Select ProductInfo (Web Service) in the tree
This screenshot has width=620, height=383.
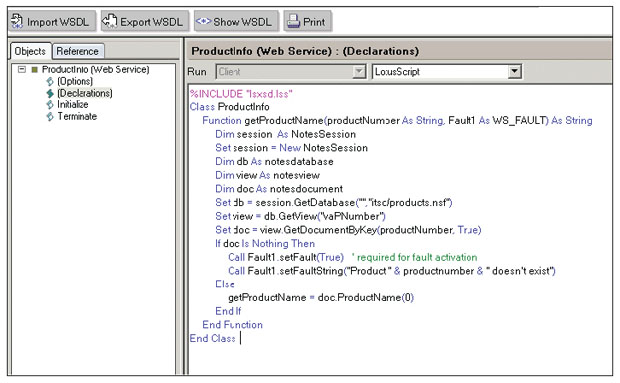pyautogui.click(x=95, y=70)
